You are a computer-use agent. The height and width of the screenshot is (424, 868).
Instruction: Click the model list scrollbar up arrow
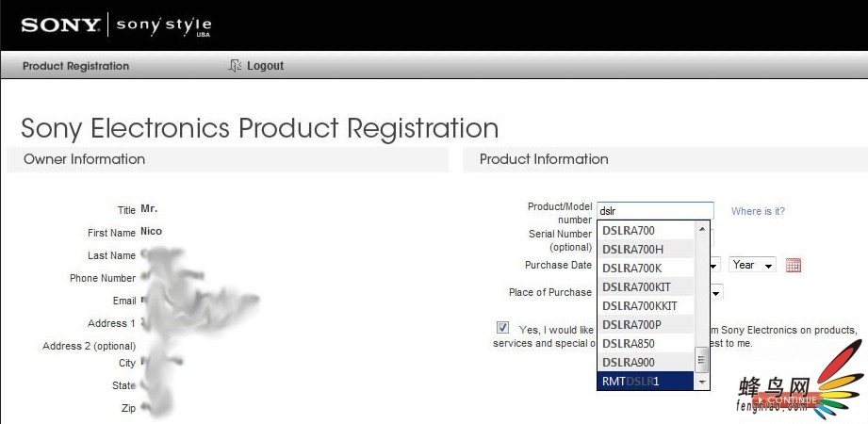[702, 229]
